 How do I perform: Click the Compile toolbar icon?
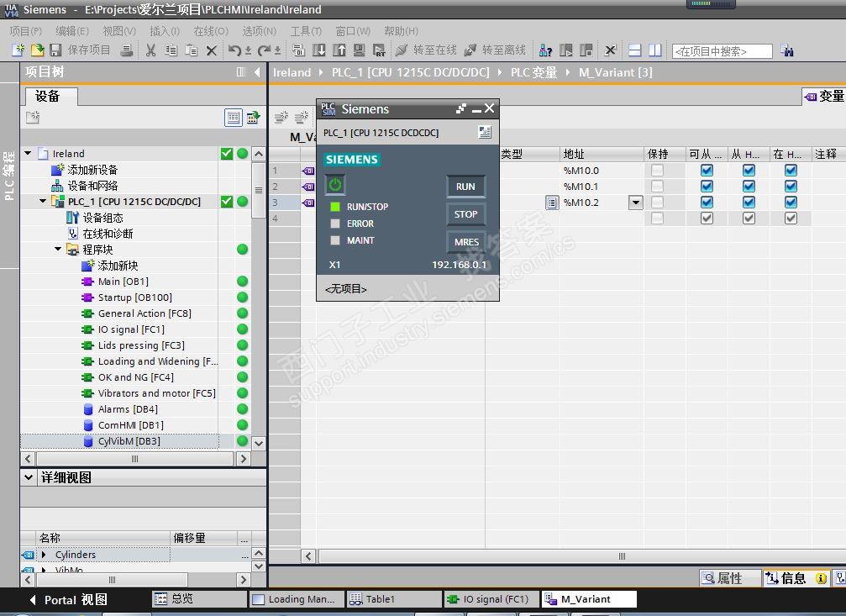tap(298, 50)
